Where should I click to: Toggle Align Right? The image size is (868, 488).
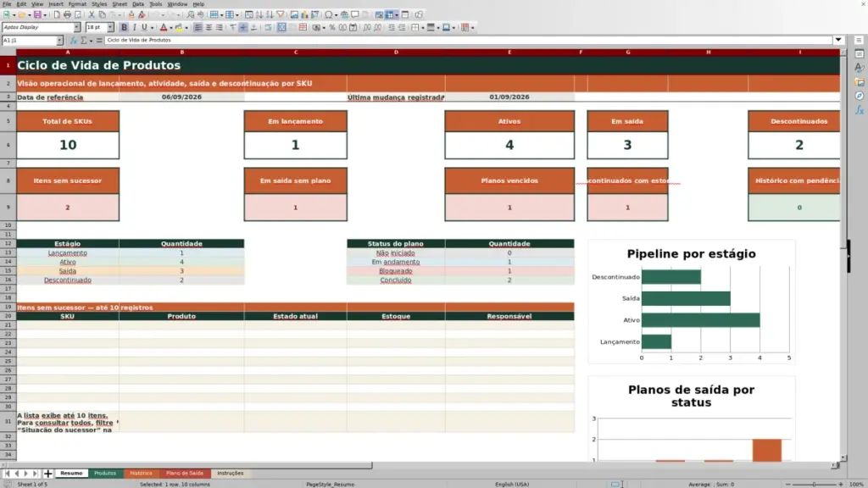click(x=220, y=27)
